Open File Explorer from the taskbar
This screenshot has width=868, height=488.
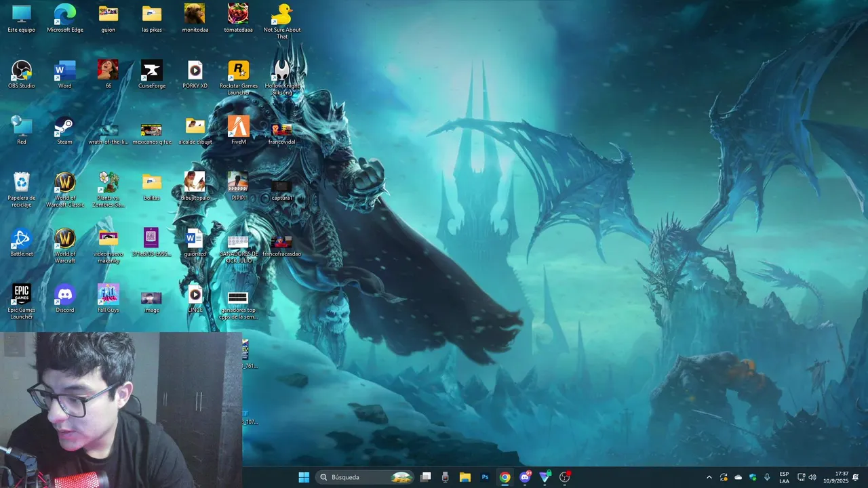[465, 477]
